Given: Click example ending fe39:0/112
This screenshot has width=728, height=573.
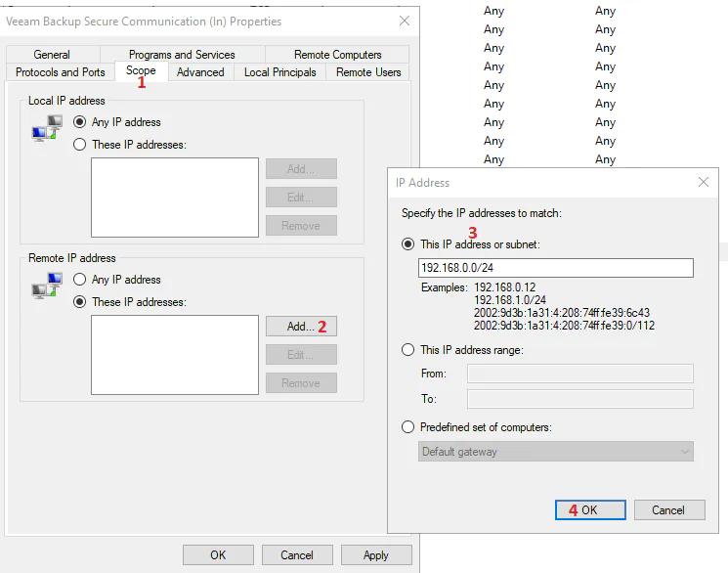Looking at the screenshot, I should point(564,326).
